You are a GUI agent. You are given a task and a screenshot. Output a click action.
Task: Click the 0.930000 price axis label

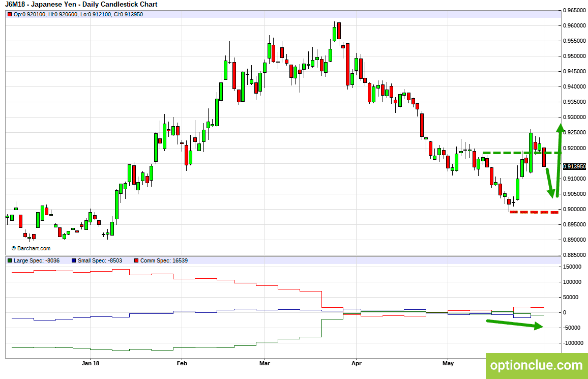tap(574, 118)
